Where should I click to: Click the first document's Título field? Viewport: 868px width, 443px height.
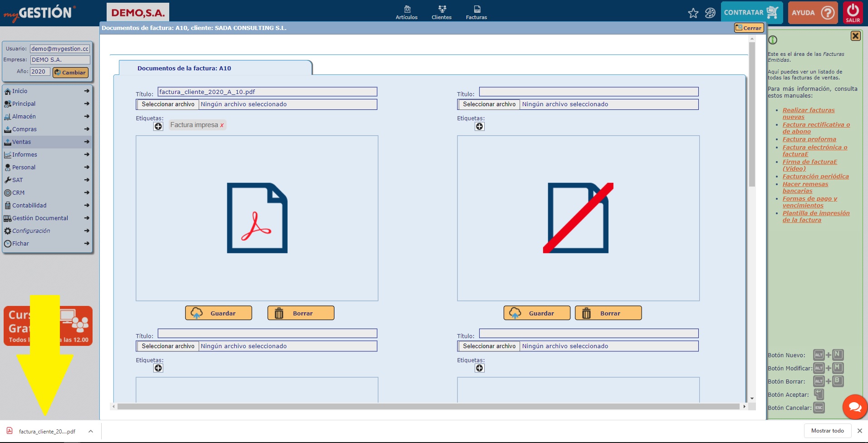(x=267, y=92)
